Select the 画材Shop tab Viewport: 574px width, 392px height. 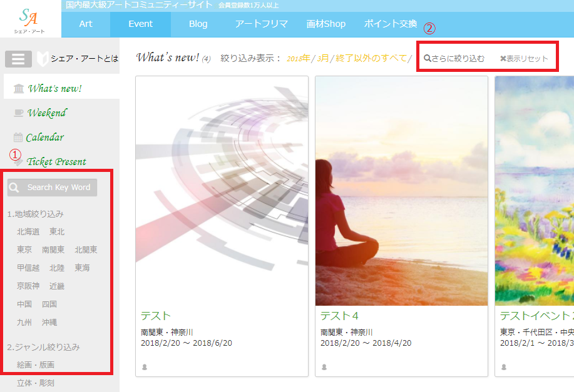[325, 24]
